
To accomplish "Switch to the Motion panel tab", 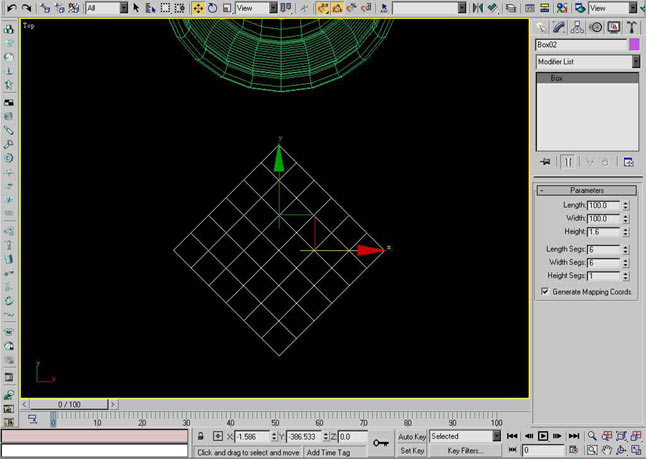I will click(595, 28).
